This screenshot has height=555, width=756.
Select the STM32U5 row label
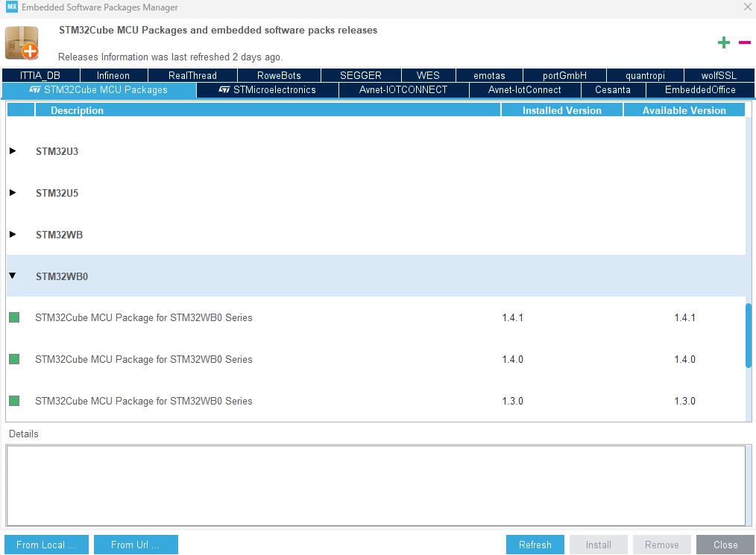(57, 193)
